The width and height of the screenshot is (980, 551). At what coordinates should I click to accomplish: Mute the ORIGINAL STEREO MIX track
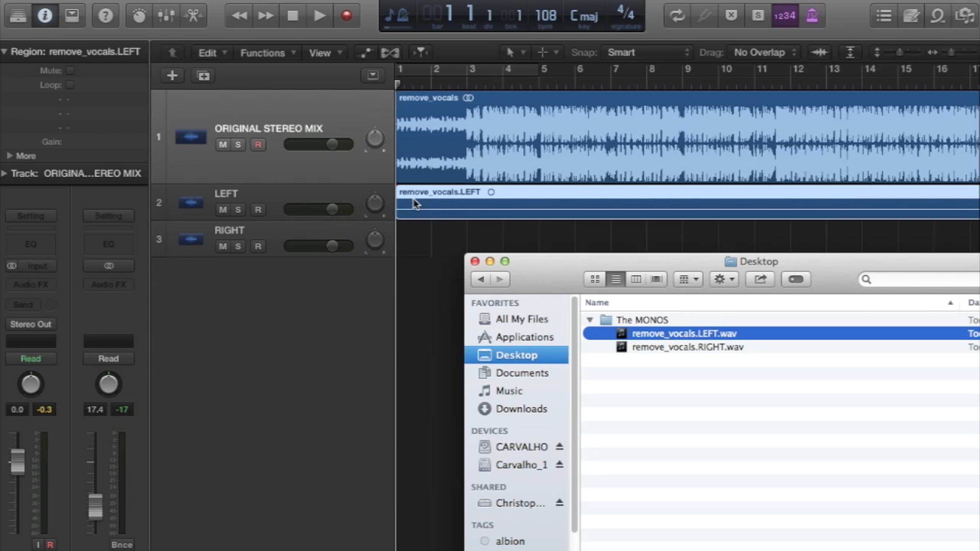tap(223, 144)
